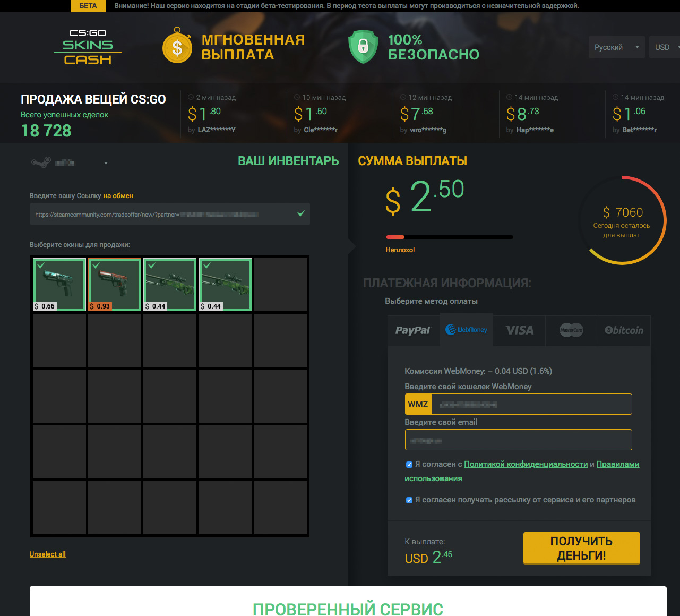Viewport: 680px width, 616px height.
Task: Select the WebMoney payment tab
Action: 466,330
